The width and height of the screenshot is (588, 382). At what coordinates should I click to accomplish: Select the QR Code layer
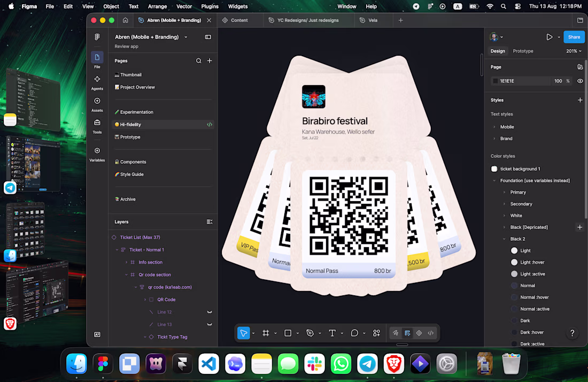point(166,300)
